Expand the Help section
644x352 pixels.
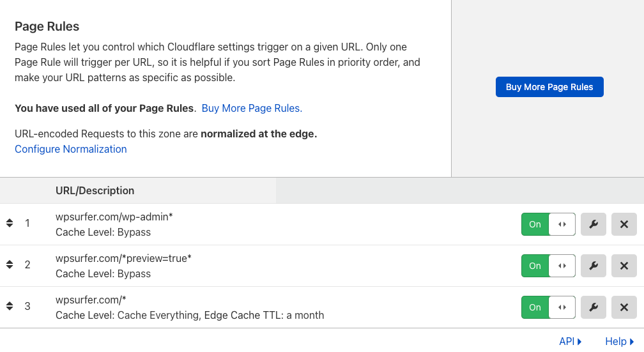click(x=619, y=341)
